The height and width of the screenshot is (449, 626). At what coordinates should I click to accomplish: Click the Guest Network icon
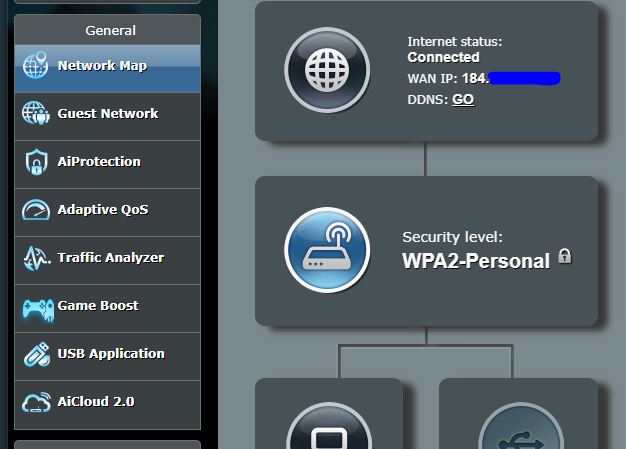(36, 114)
